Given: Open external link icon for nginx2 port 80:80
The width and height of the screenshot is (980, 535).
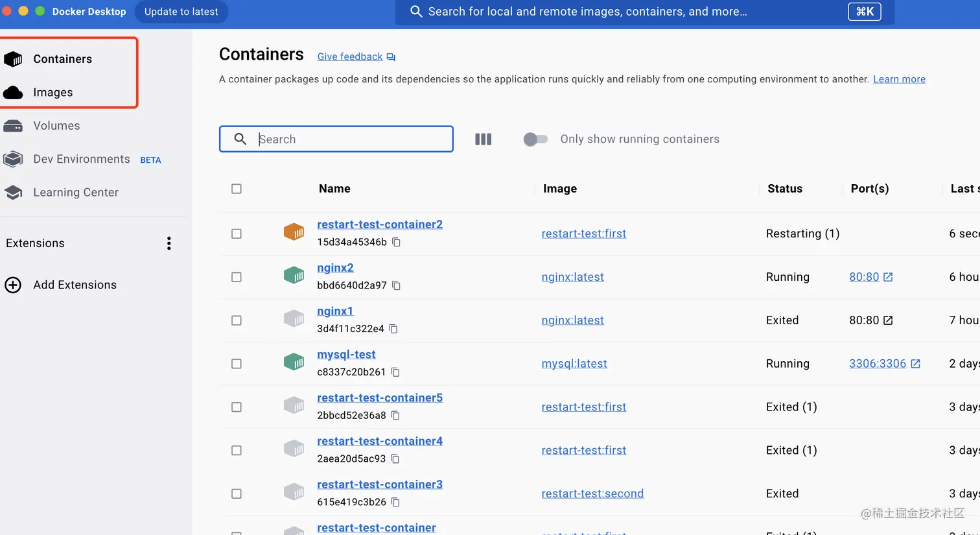Looking at the screenshot, I should 888,277.
